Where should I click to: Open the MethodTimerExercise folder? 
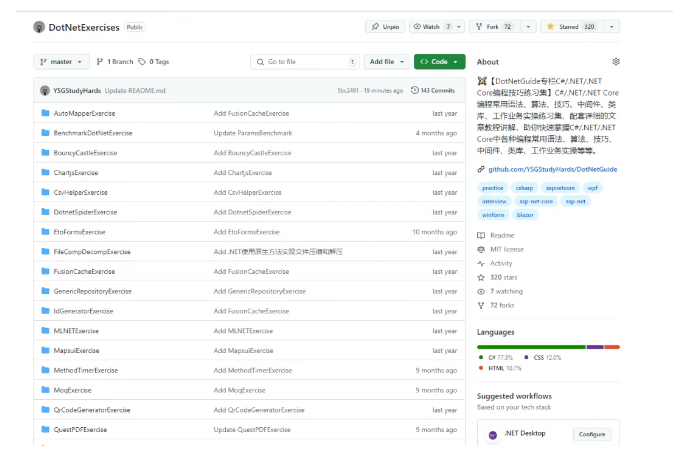[x=86, y=370]
